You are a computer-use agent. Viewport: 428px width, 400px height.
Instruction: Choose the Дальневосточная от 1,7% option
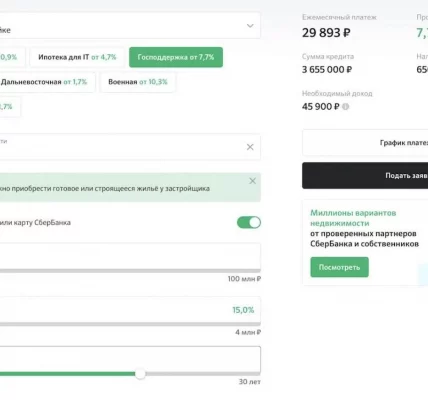47,82
